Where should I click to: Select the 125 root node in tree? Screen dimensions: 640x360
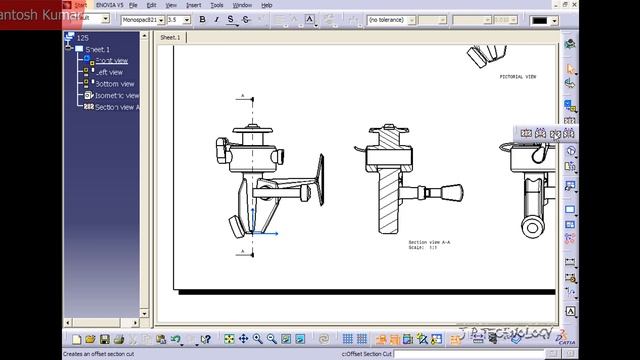(82, 38)
